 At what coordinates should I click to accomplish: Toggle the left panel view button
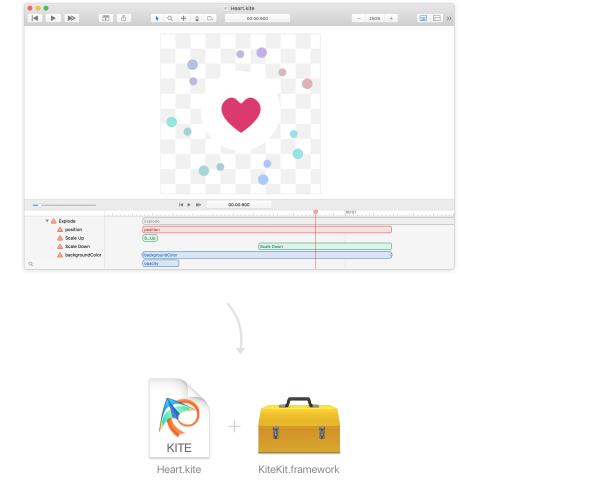(x=423, y=18)
